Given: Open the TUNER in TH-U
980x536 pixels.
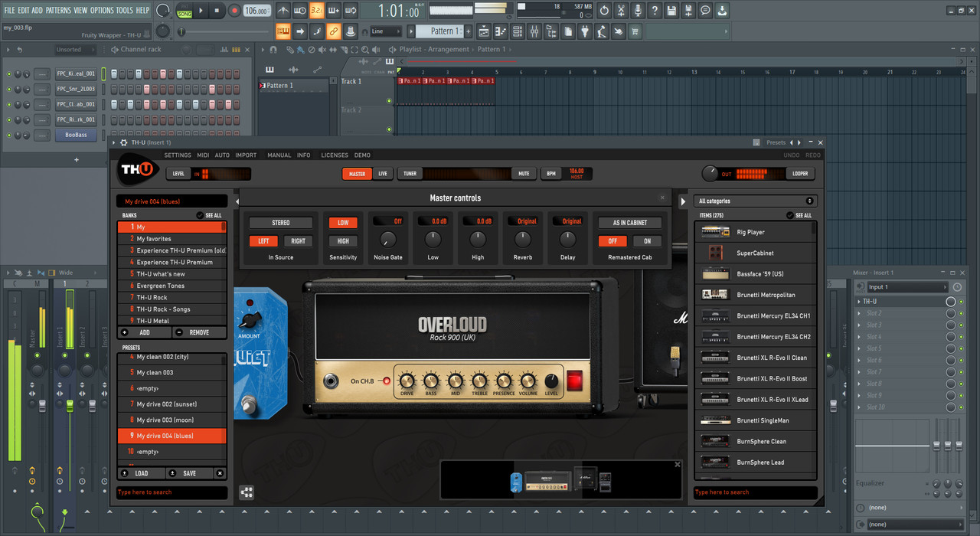Looking at the screenshot, I should (410, 174).
